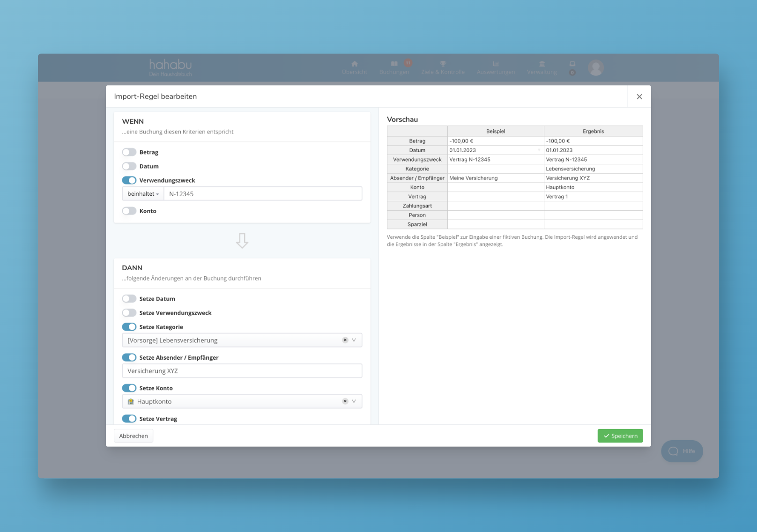Click the green Speichern button
This screenshot has height=532, width=757.
[x=620, y=436]
